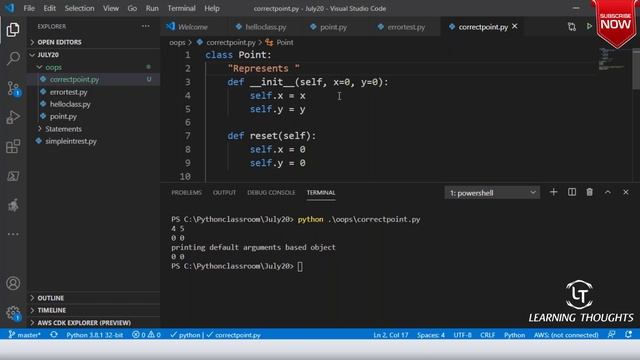Show the OUTPUT panel tab
The image size is (640, 360).
coord(224,193)
